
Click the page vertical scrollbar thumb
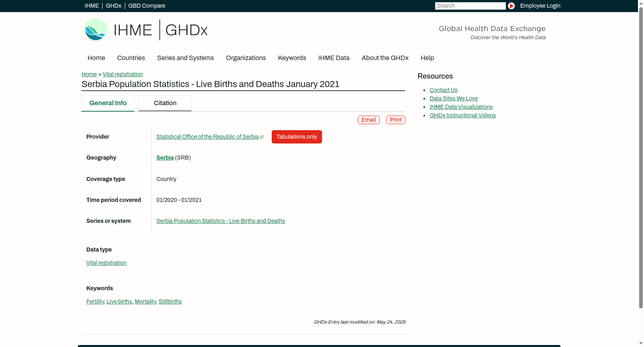(641, 157)
